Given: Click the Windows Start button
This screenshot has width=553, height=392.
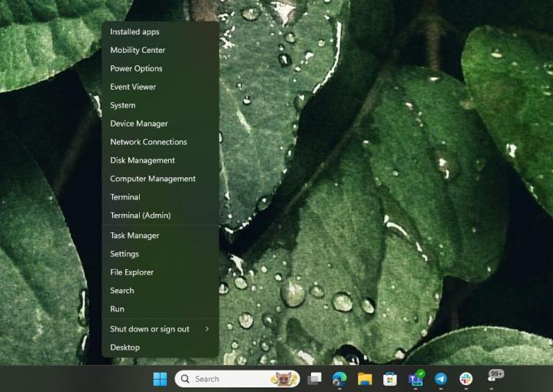Looking at the screenshot, I should point(160,379).
